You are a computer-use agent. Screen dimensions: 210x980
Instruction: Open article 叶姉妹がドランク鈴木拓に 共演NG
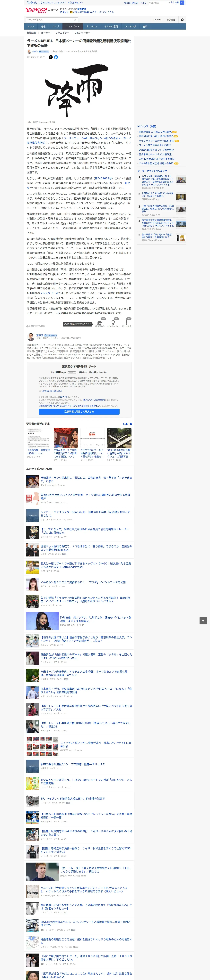[x=86, y=479]
